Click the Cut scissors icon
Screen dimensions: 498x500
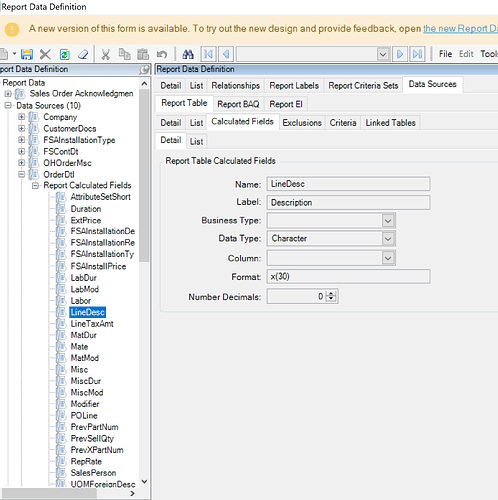tap(106, 54)
